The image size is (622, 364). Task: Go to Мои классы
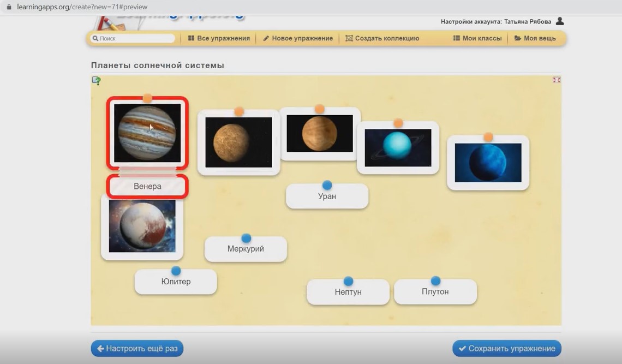coord(477,38)
